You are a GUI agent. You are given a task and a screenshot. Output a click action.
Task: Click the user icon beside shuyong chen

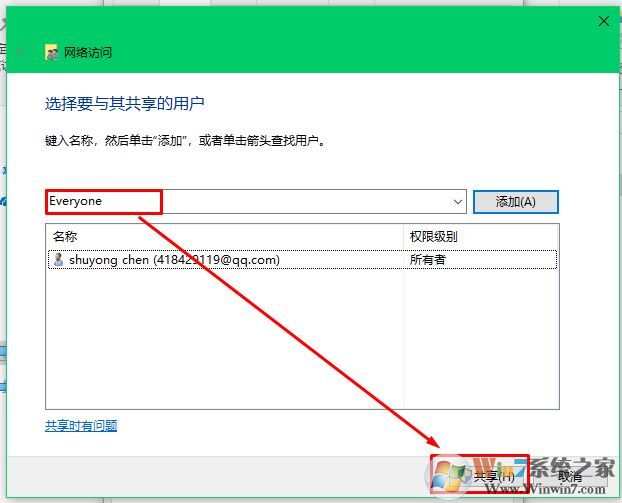click(x=58, y=260)
